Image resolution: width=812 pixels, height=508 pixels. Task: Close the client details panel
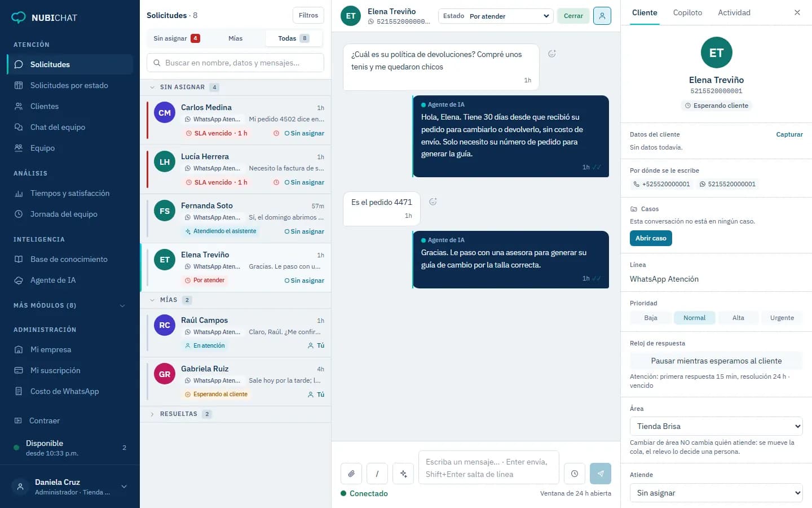(x=797, y=12)
